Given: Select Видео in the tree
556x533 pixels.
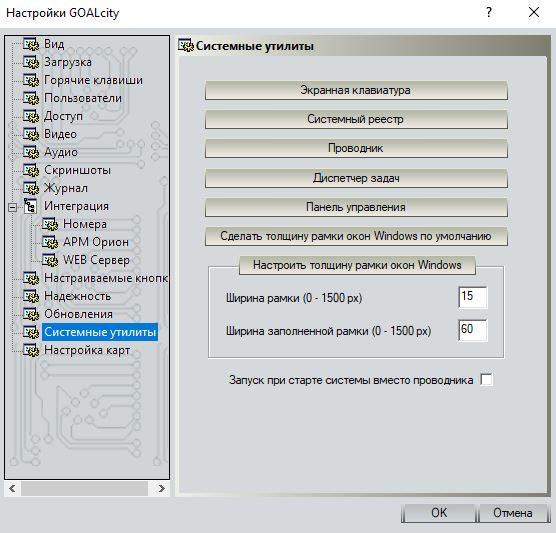Looking at the screenshot, I should pos(60,134).
